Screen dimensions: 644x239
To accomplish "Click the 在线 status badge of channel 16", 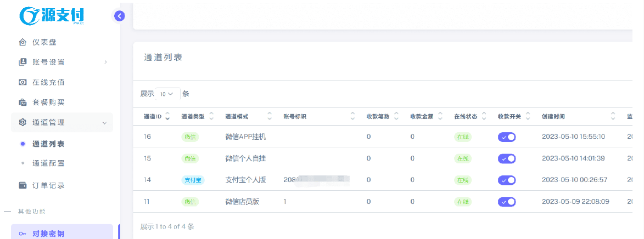I will coord(463,137).
